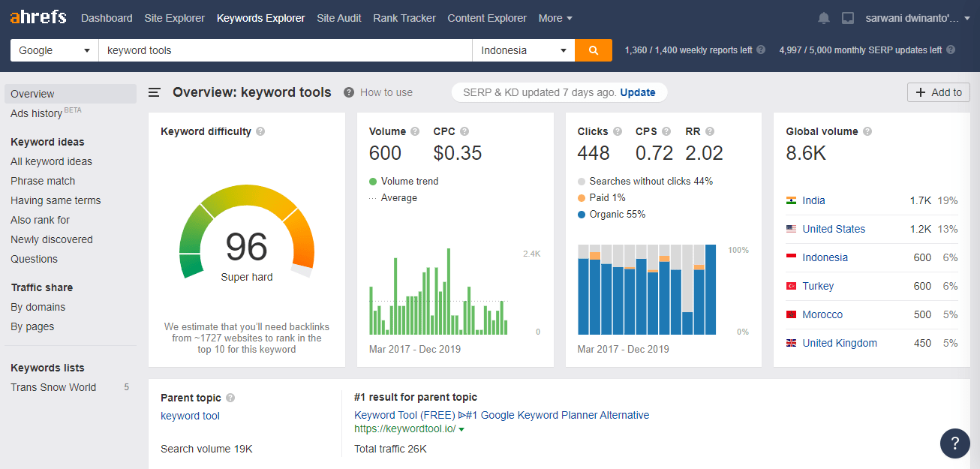This screenshot has width=980, height=469.
Task: Click the Ahrefs logo
Action: [38, 17]
